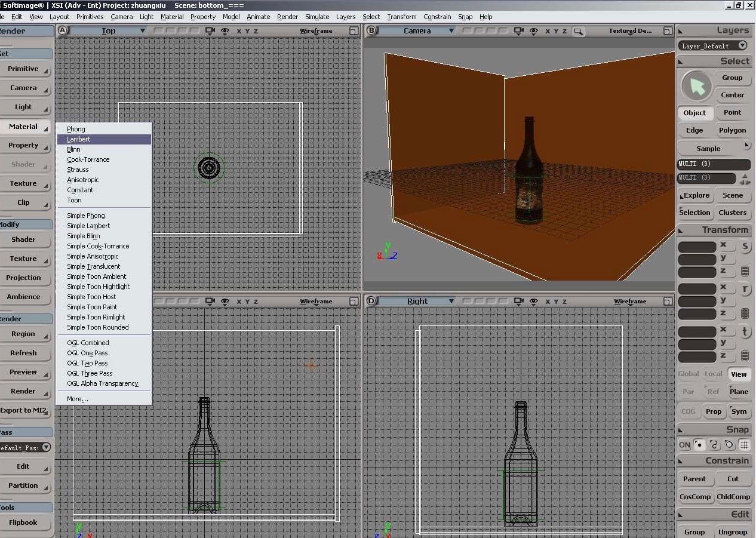Maximize the Top viewport with its resize icon

coord(354,31)
